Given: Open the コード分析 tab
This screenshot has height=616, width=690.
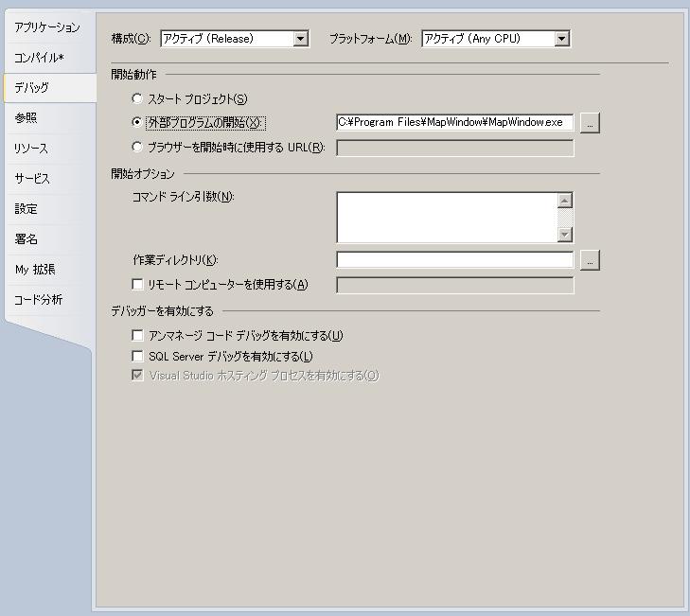Looking at the screenshot, I should coord(38,300).
